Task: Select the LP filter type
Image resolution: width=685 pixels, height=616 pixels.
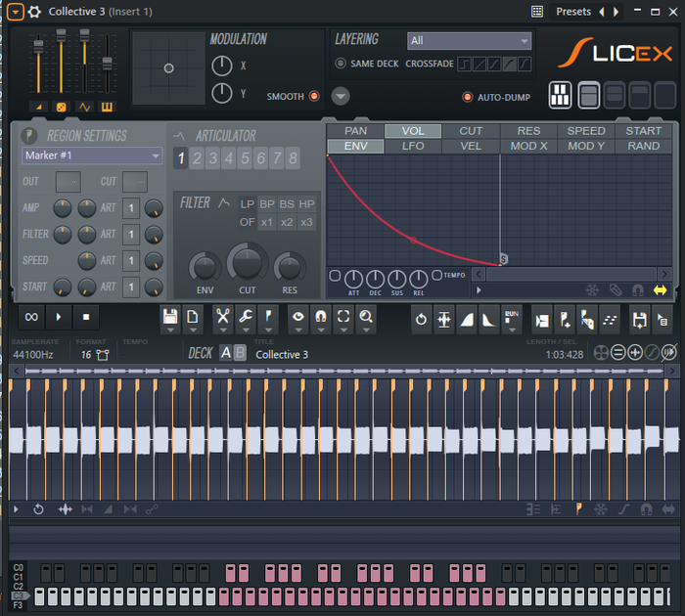Action: pyautogui.click(x=247, y=204)
